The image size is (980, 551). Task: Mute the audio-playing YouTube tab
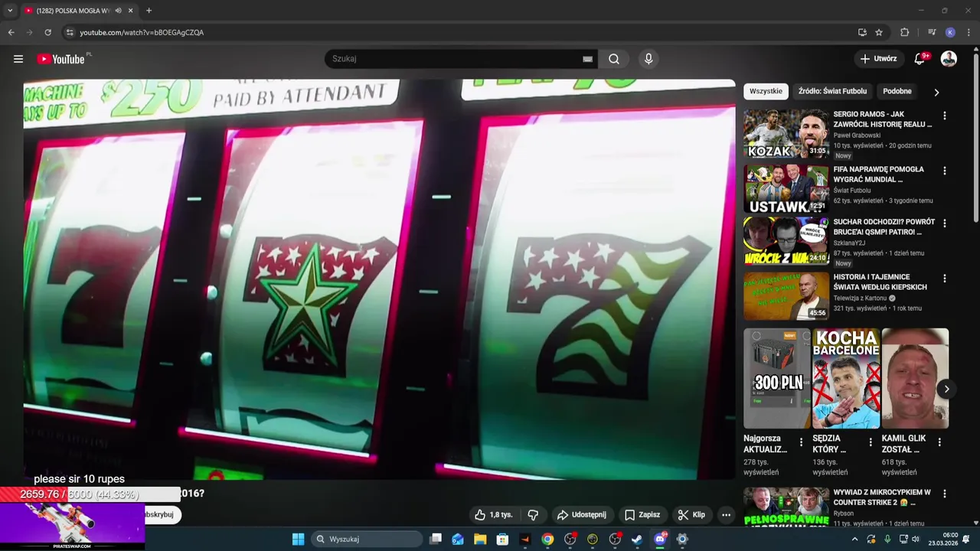(x=118, y=11)
